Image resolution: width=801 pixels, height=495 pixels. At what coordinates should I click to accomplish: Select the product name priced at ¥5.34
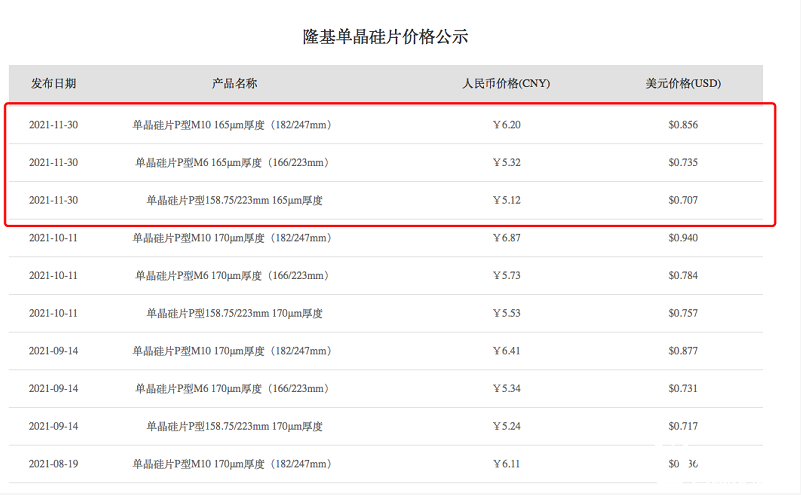pos(234,389)
